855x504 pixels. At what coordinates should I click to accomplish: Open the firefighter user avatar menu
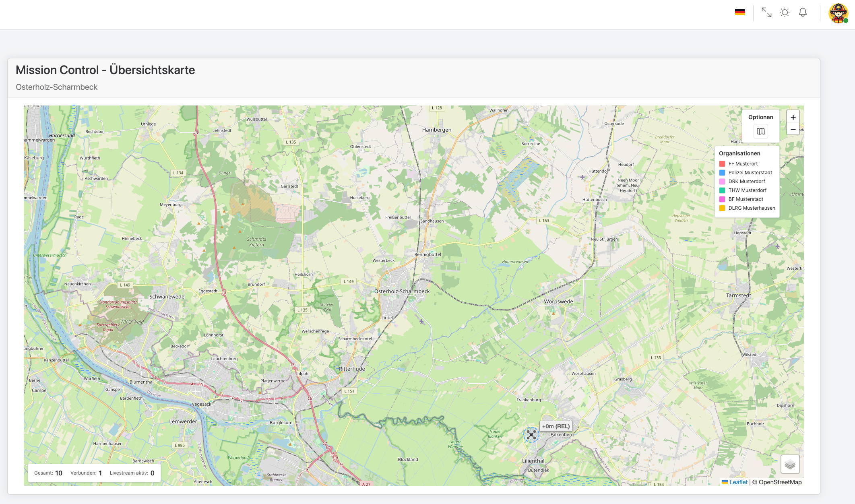point(838,13)
